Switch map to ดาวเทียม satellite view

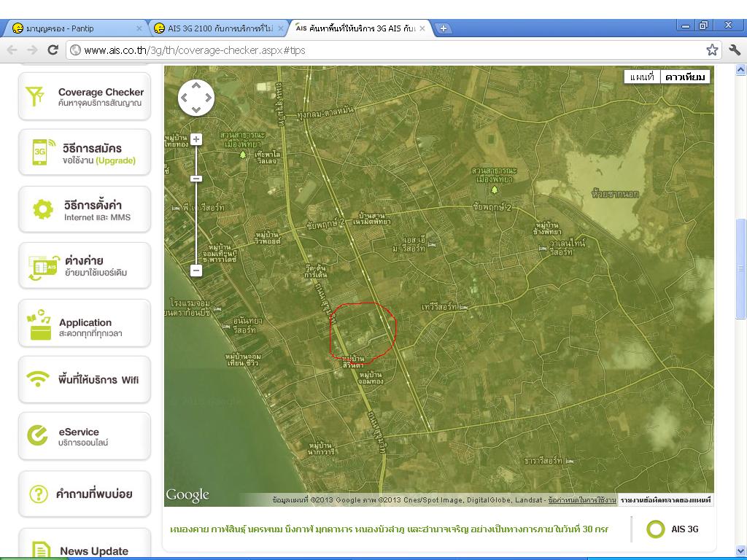tap(684, 77)
